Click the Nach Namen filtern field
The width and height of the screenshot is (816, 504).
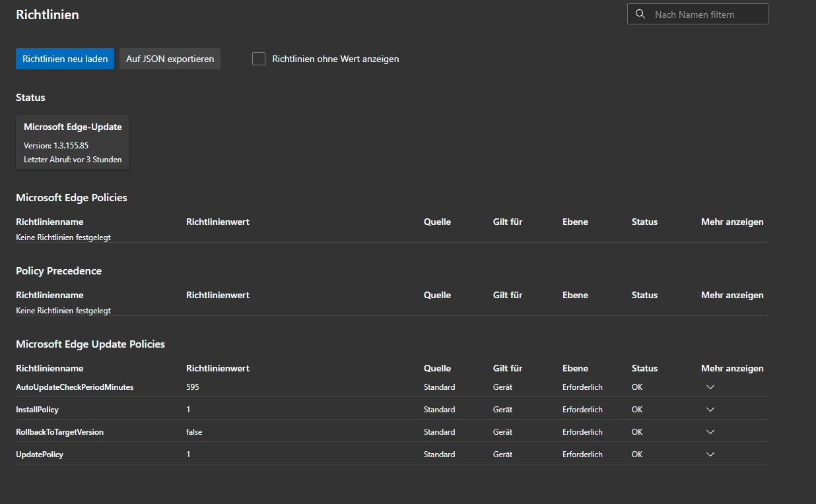click(x=706, y=15)
